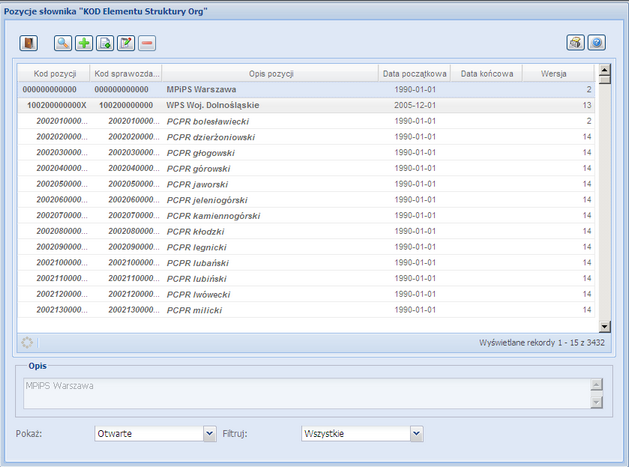
Task: Open the help question mark icon
Action: point(597,43)
